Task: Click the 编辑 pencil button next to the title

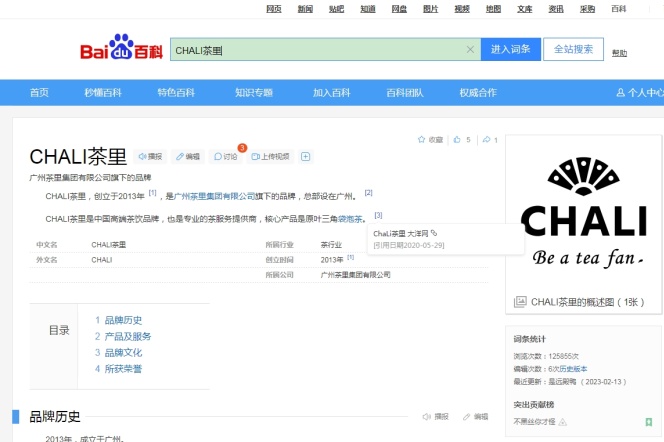Action: (188, 157)
